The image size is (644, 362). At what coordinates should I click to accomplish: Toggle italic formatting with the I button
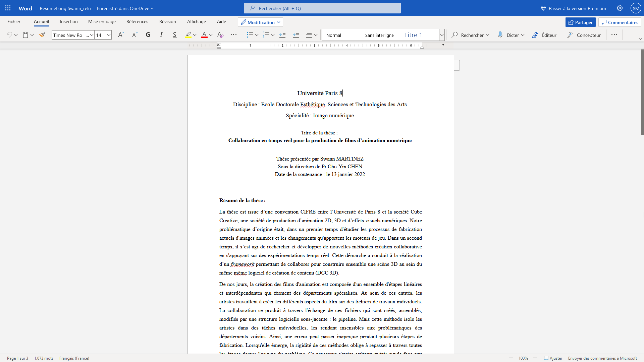tap(161, 35)
